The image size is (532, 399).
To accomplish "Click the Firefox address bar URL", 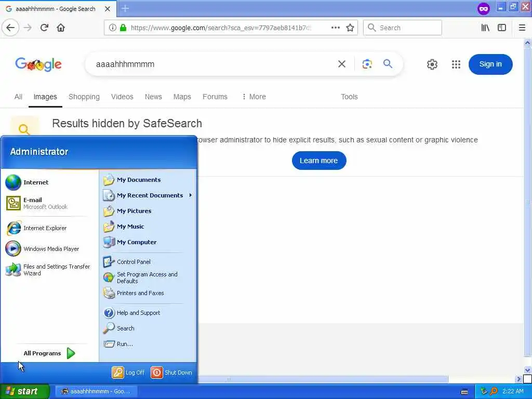I will (x=220, y=28).
